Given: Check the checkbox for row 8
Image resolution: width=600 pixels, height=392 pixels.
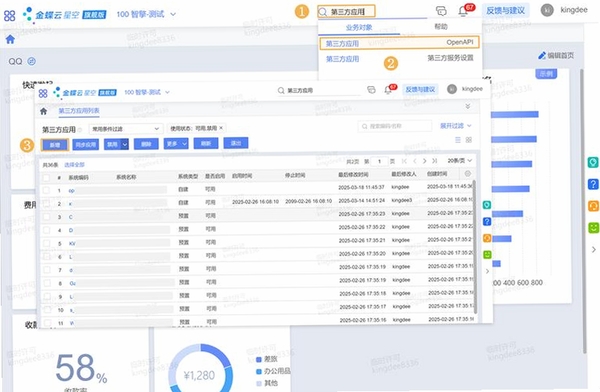Looking at the screenshot, I should 47,283.
